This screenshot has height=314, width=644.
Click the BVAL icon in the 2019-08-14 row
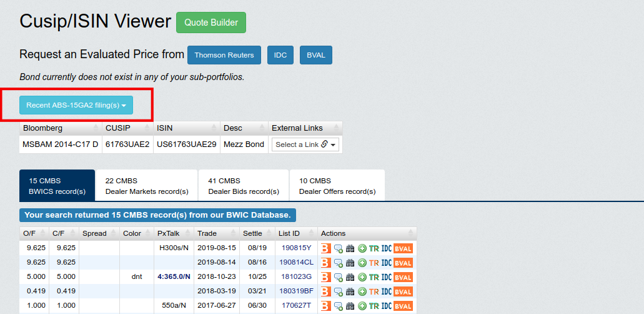(x=403, y=263)
